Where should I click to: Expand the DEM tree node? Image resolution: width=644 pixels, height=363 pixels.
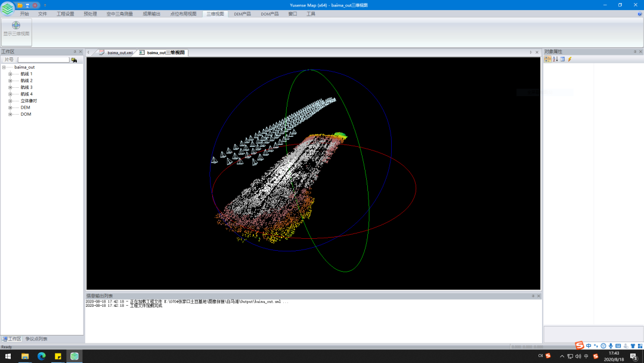pos(10,107)
